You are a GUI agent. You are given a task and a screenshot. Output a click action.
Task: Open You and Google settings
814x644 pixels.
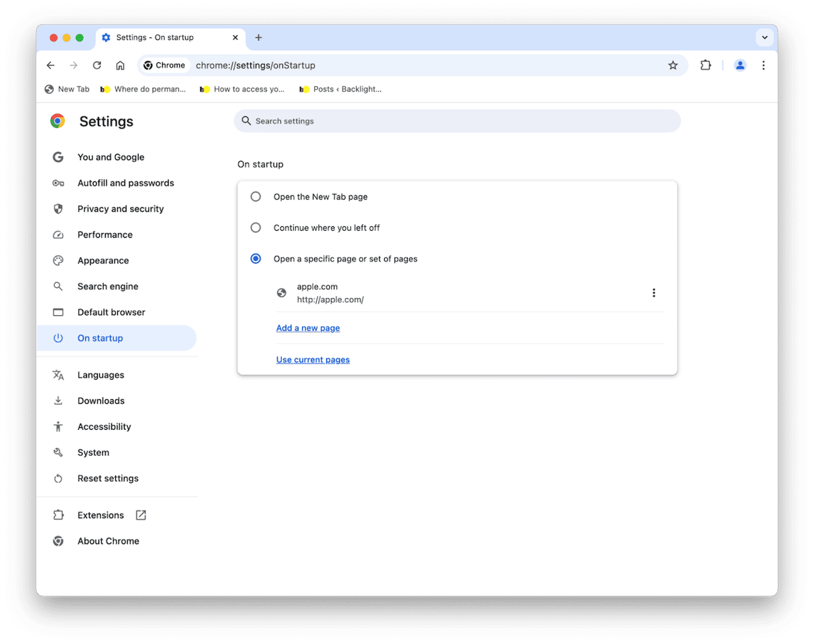click(116, 157)
